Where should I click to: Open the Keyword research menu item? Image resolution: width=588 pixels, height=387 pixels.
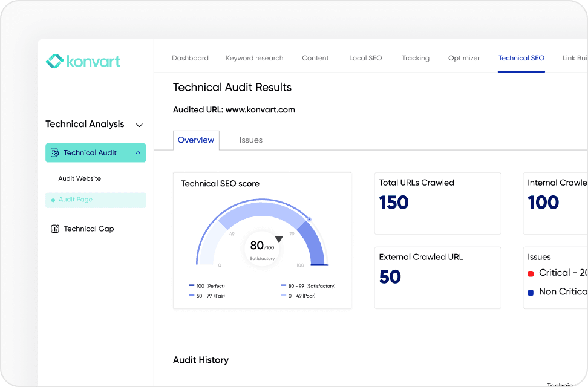254,58
